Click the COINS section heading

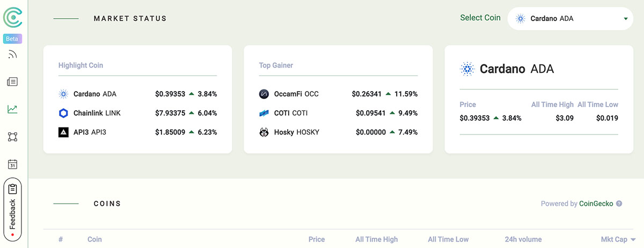pos(107,204)
